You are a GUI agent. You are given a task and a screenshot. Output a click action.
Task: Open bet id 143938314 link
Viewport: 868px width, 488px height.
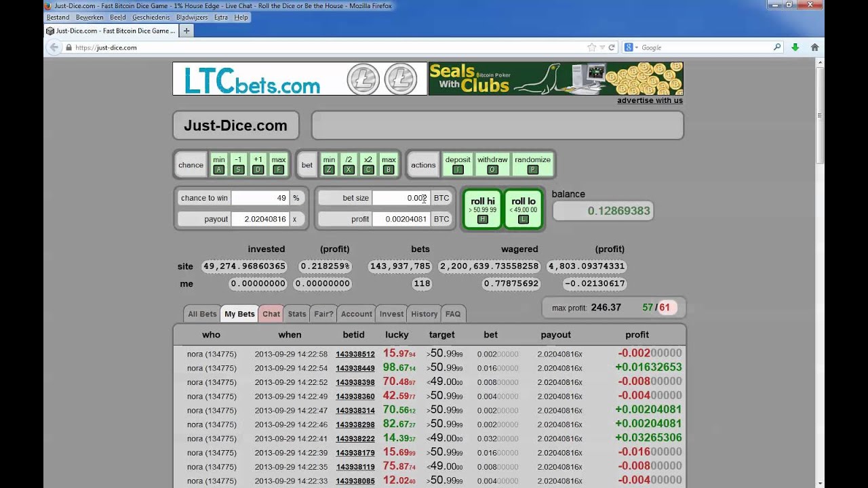355,411
